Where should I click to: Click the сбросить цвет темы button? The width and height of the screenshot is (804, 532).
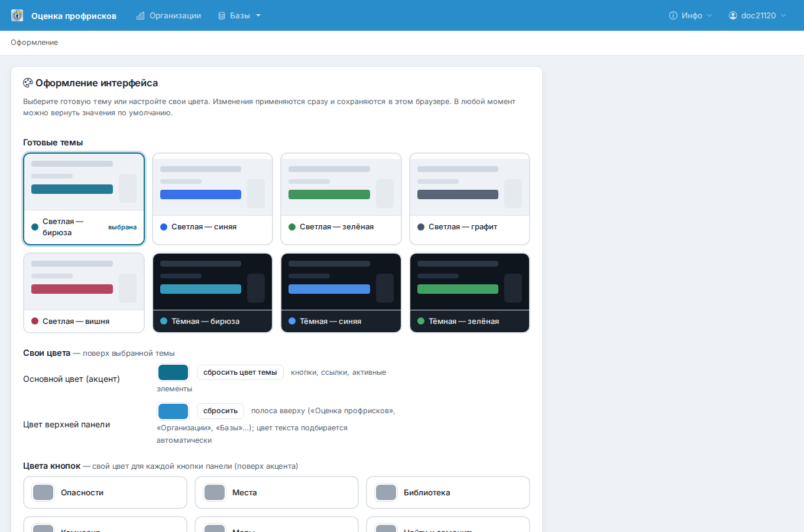pos(240,372)
